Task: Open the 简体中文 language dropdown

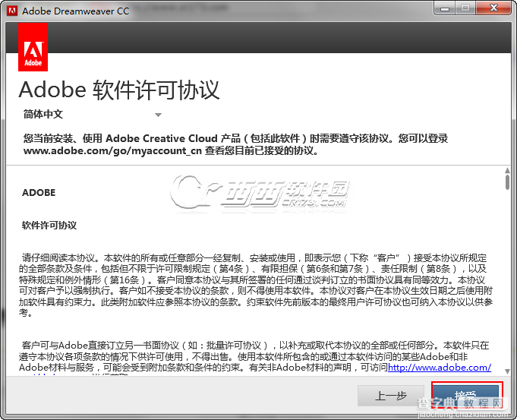Action: pos(93,115)
